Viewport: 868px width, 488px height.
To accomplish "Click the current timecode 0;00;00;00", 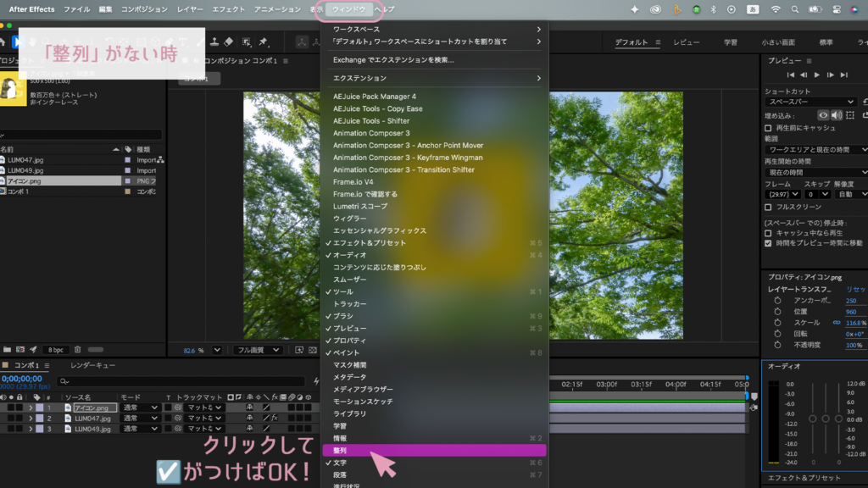I will click(21, 379).
